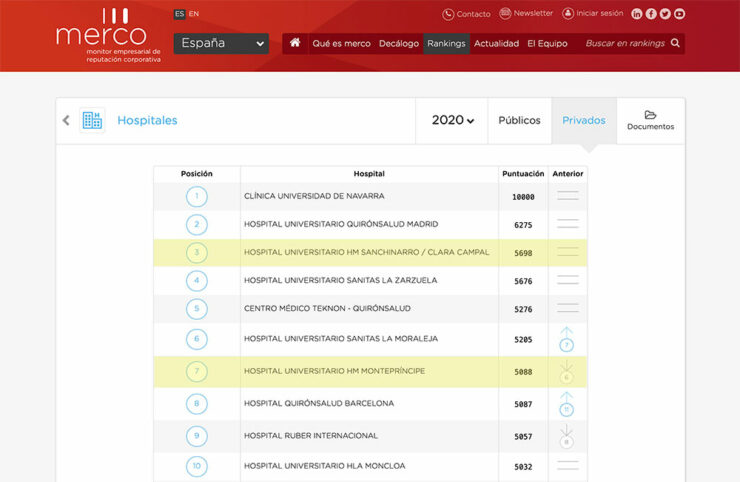Click the Documentos label
This screenshot has width=740, height=482.
tap(650, 127)
